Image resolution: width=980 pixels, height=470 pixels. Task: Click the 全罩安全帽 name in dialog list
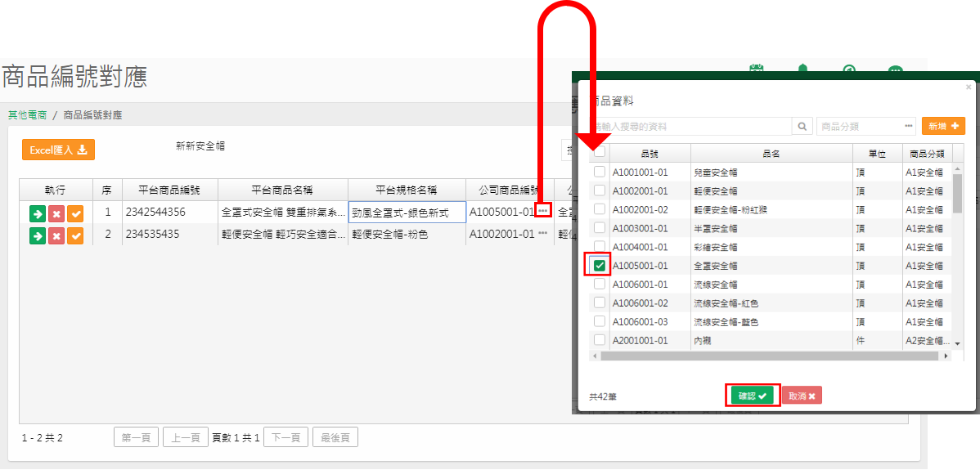click(x=716, y=266)
